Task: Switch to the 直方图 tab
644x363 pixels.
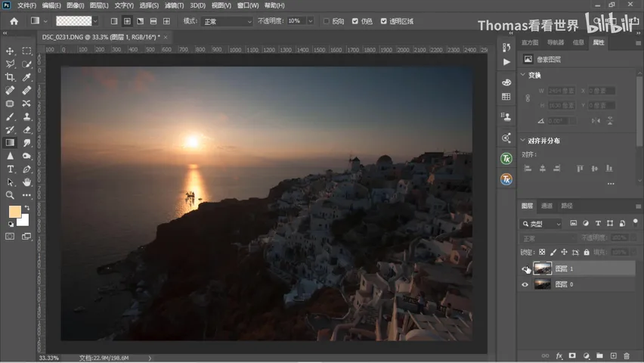Action: click(530, 42)
